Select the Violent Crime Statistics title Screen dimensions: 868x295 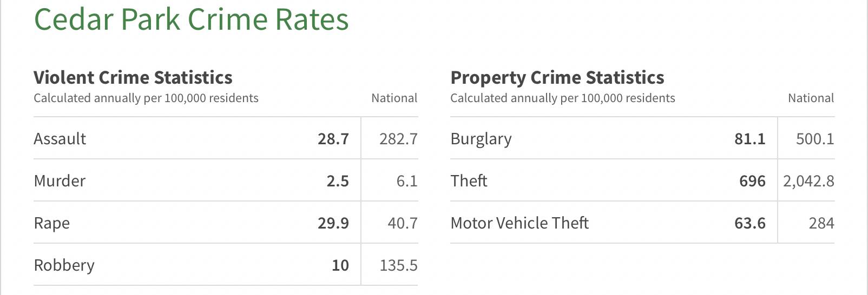tap(133, 77)
